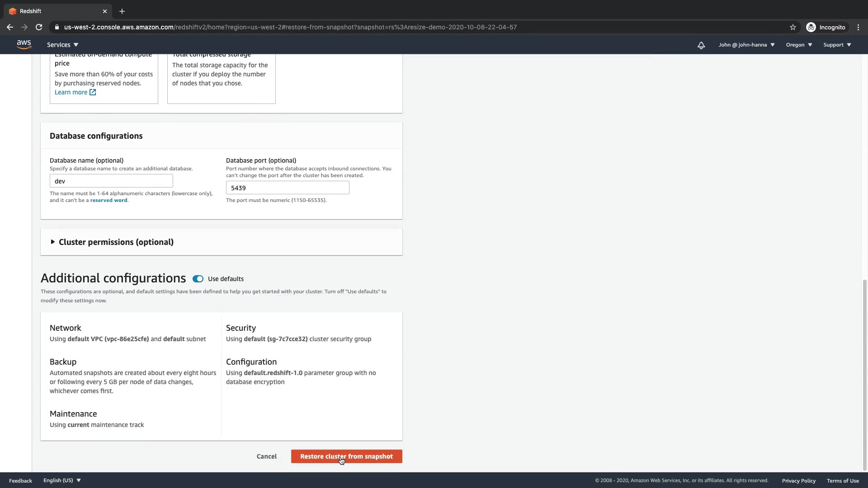The image size is (868, 488).
Task: Open the English (US) language dropdown
Action: [x=62, y=480]
